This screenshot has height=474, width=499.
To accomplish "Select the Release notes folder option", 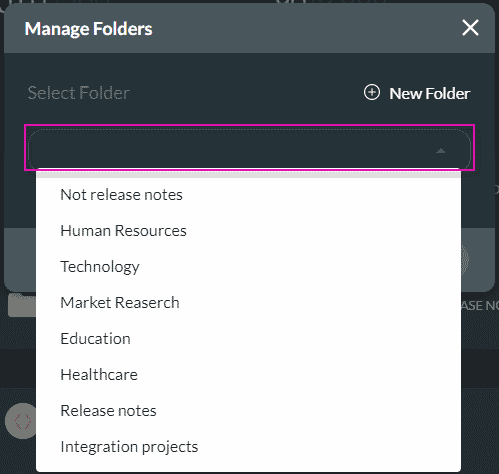I will tap(108, 411).
